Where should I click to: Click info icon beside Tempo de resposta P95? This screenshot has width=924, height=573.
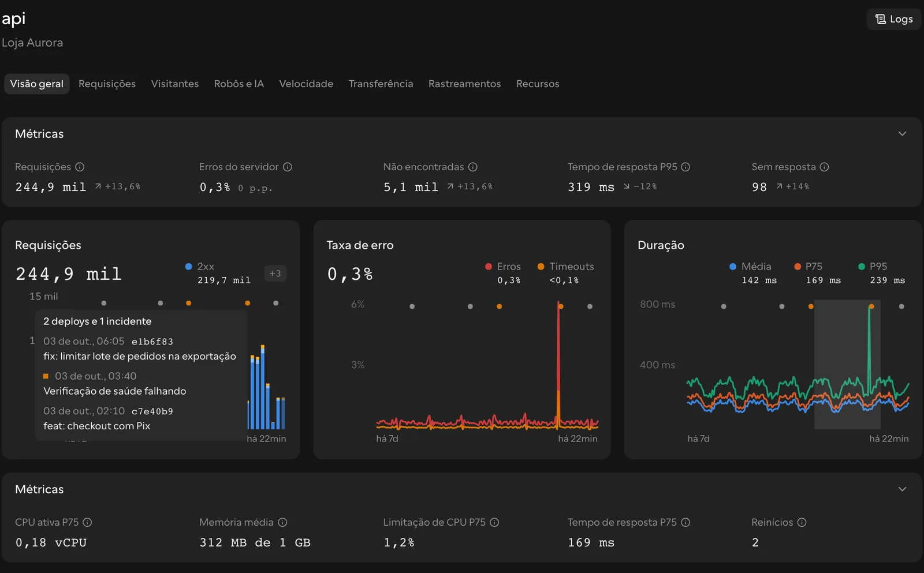pyautogui.click(x=685, y=167)
